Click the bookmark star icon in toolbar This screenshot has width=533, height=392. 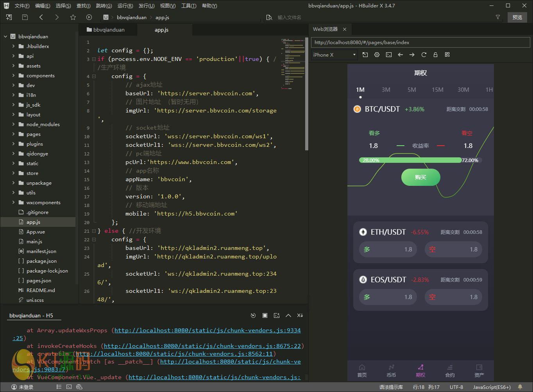tap(73, 17)
